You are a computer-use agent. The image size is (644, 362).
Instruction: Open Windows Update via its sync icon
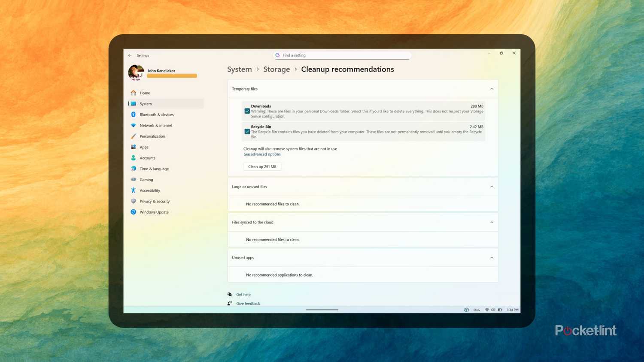pos(134,212)
